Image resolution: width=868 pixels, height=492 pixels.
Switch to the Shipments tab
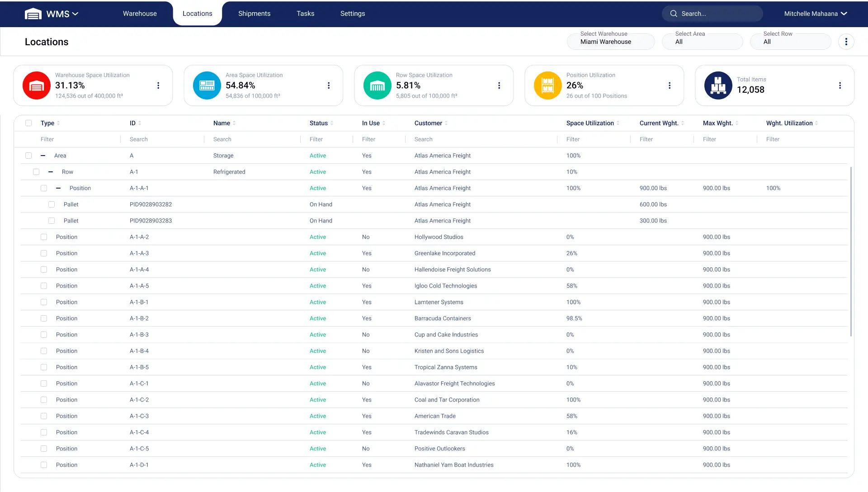point(254,13)
